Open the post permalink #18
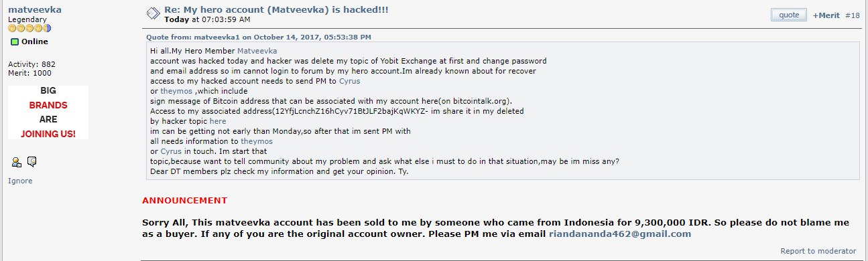The height and width of the screenshot is (261, 868). (853, 15)
